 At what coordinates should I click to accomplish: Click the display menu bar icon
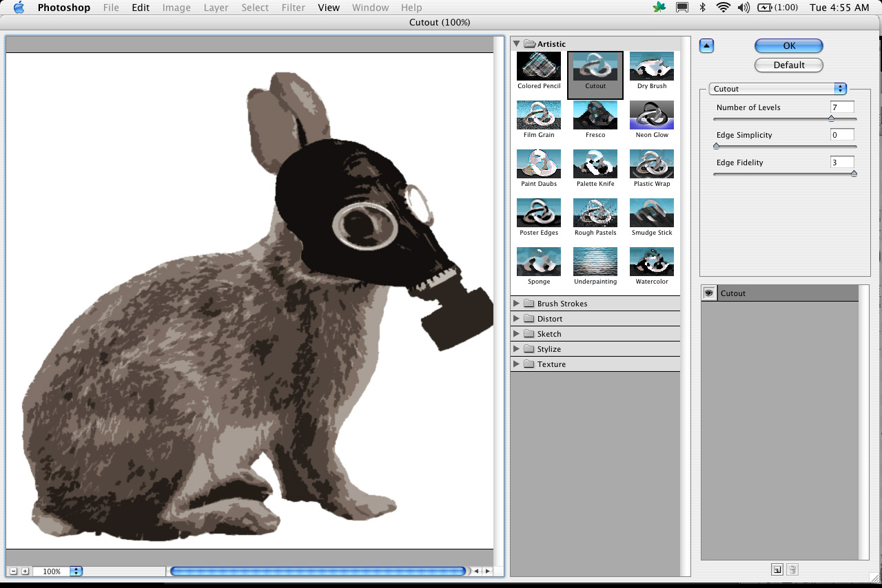[x=682, y=8]
